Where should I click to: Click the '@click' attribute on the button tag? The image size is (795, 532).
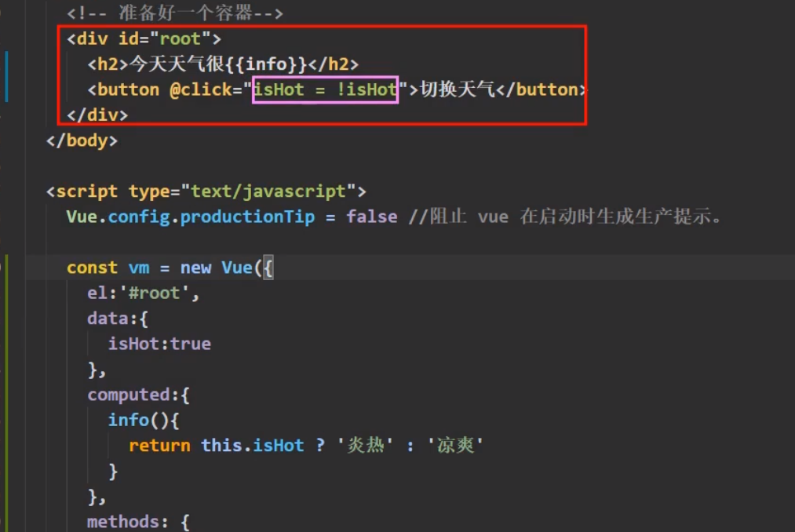[201, 89]
